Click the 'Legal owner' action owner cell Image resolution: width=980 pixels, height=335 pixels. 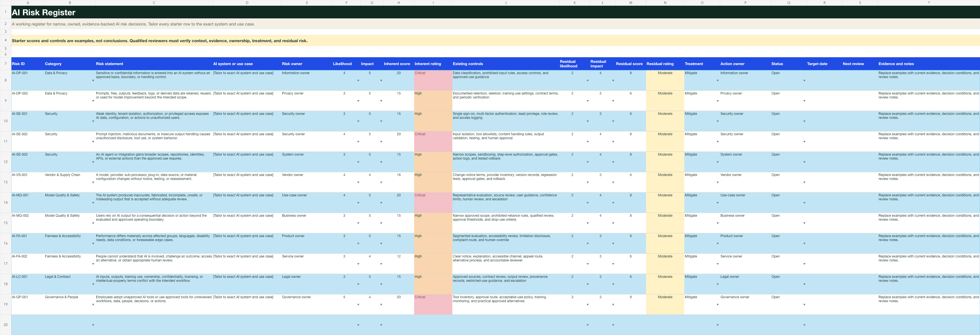pos(745,284)
